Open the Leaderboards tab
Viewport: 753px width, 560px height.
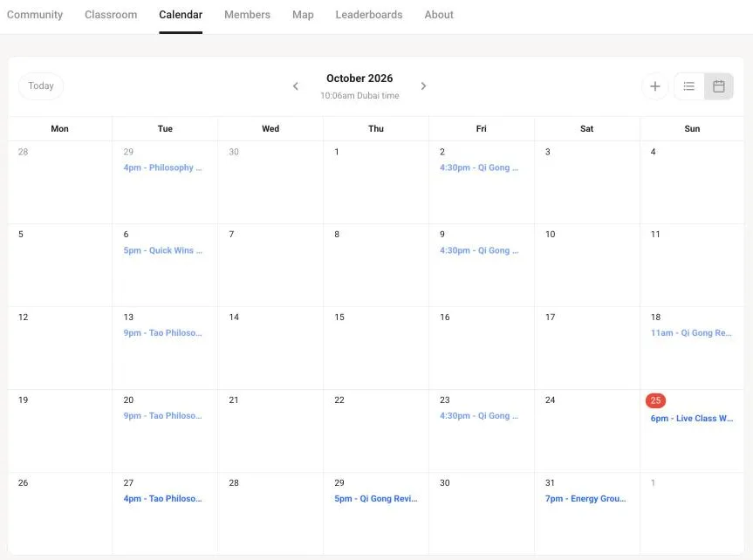369,15
